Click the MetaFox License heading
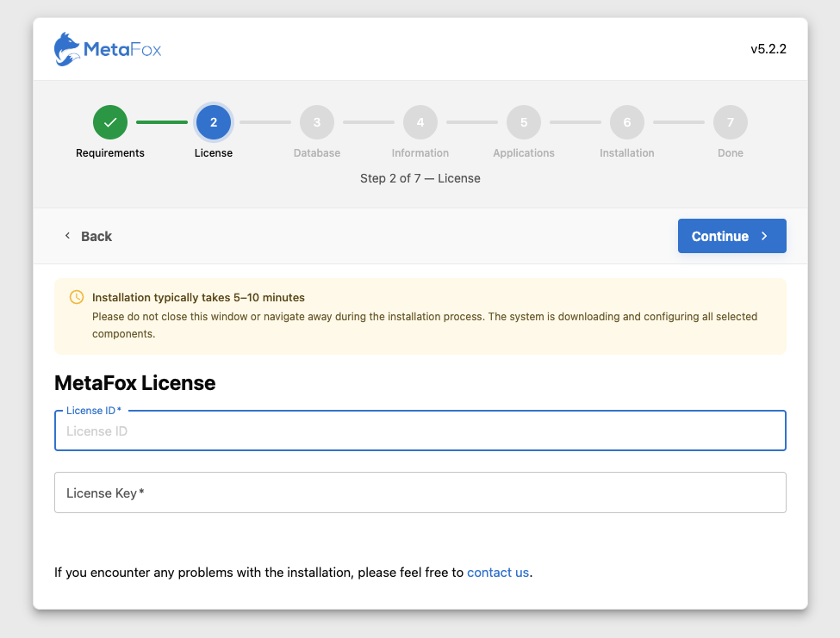The width and height of the screenshot is (840, 638). click(135, 383)
